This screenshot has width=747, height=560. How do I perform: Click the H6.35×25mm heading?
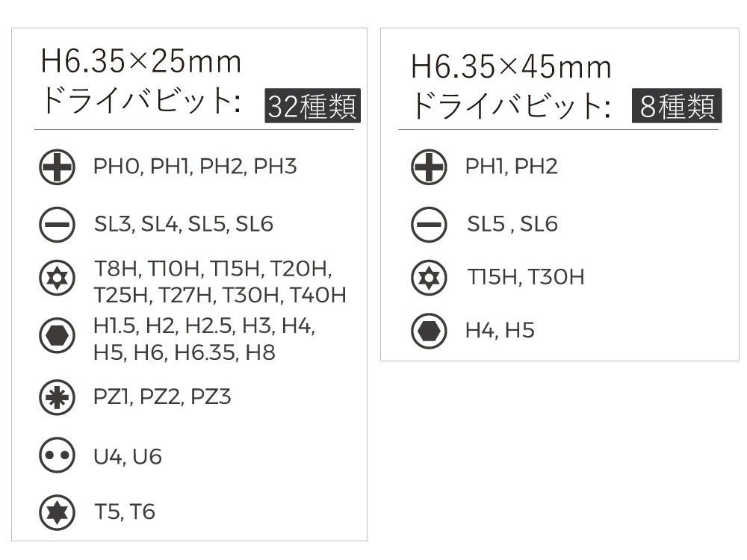point(141,62)
